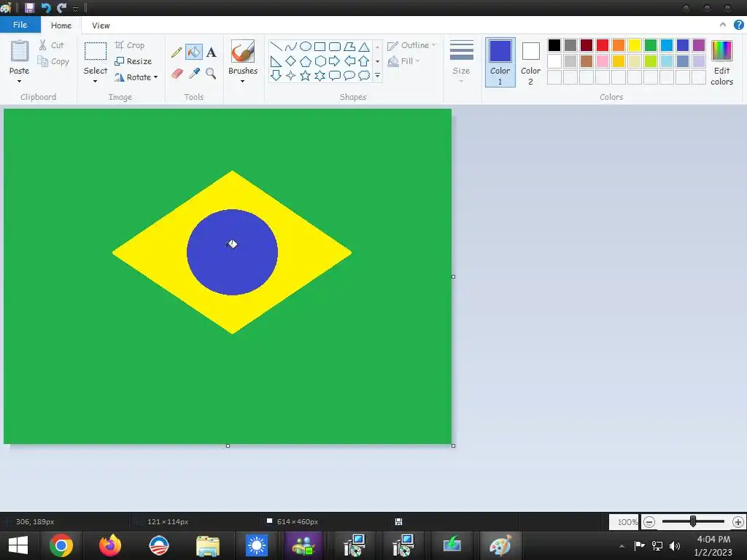Click the Redo arrow in title bar
Screen dimensions: 747x560
[x=61, y=7]
